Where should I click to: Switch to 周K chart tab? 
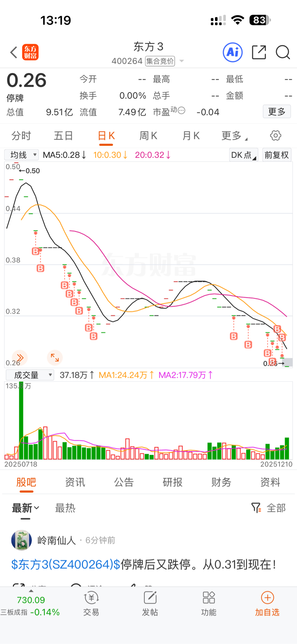148,136
